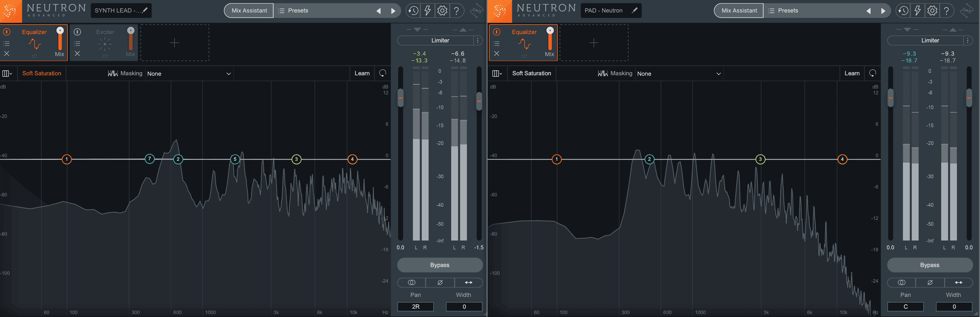Toggle Masking meter in SYNTH LEAD window
The image size is (980, 317).
[x=125, y=73]
